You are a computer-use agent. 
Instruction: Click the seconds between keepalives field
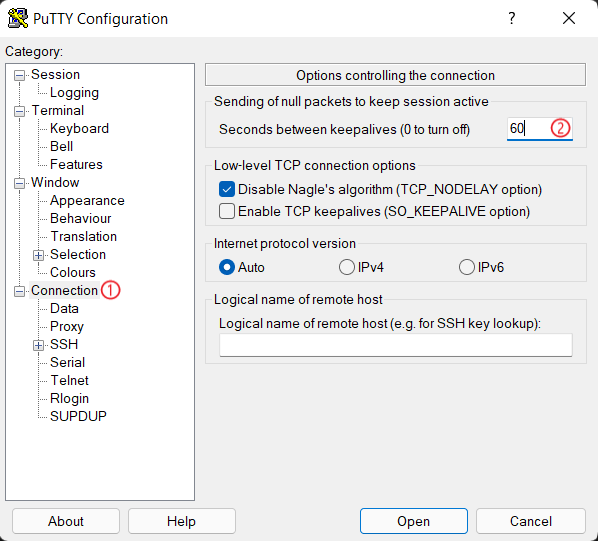[x=540, y=129]
